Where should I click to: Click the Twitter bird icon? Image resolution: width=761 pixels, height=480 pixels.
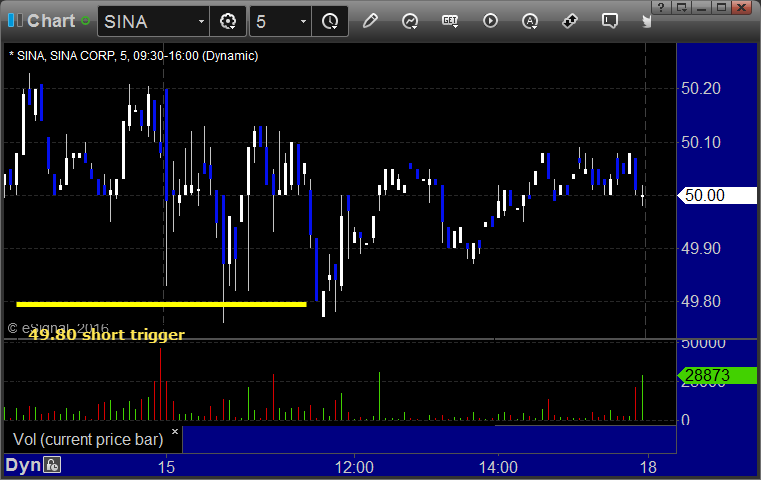tap(646, 21)
